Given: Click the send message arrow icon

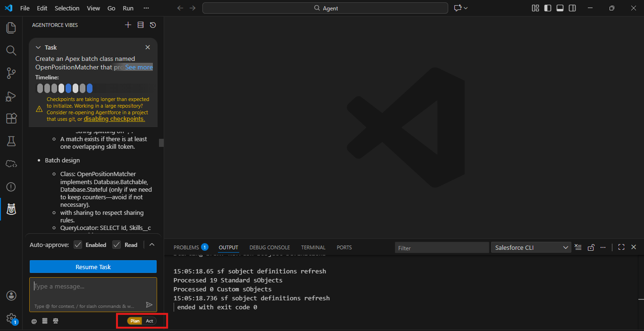Looking at the screenshot, I should point(149,305).
